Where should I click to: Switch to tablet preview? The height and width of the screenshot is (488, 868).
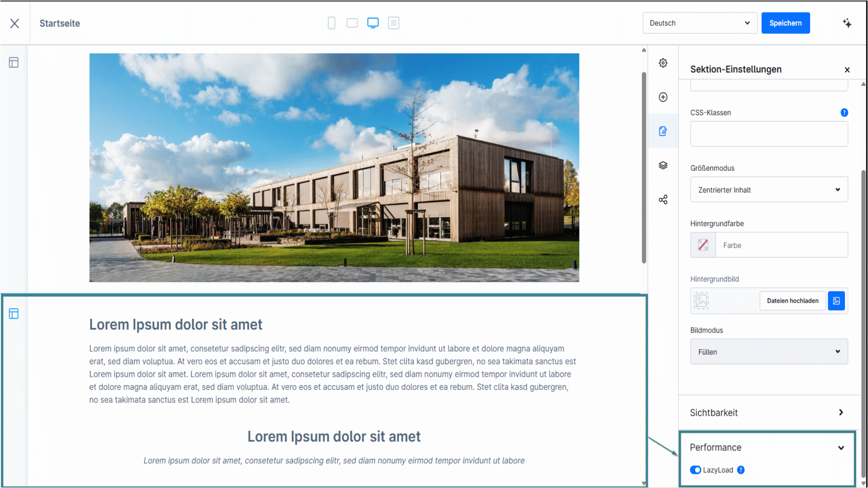coord(352,23)
